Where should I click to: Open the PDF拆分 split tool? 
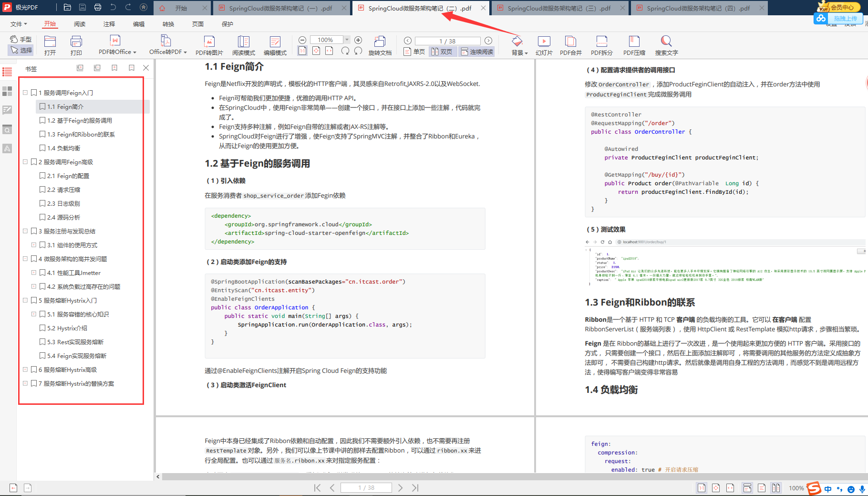pos(602,45)
